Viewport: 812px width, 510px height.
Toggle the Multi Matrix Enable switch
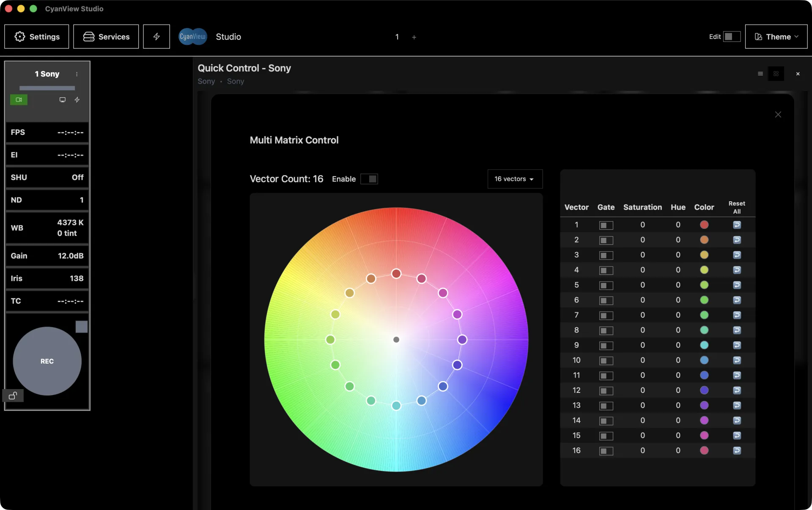click(369, 179)
